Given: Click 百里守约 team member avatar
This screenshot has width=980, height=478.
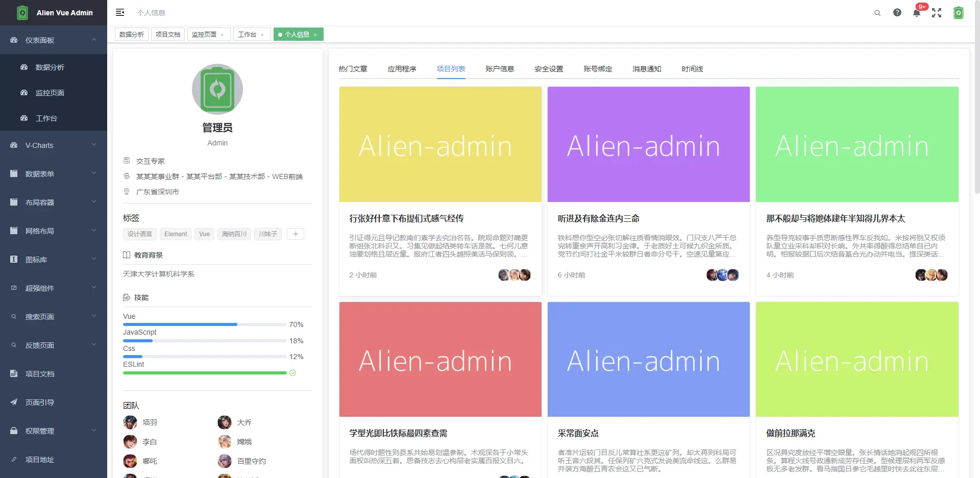Looking at the screenshot, I should 225,461.
